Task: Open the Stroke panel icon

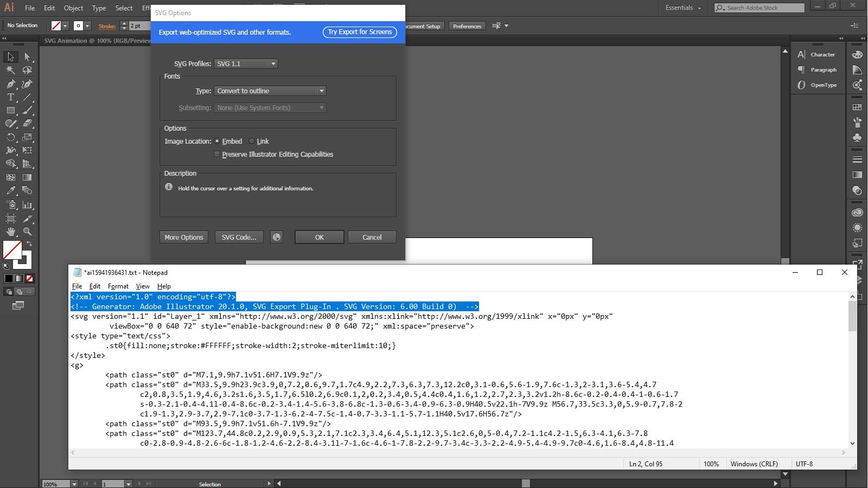Action: 857,160
